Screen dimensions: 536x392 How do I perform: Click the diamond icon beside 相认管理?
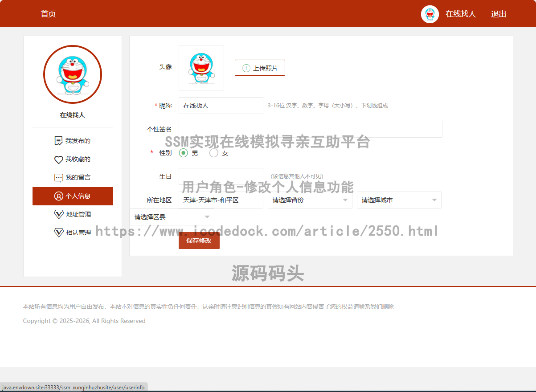(x=58, y=233)
